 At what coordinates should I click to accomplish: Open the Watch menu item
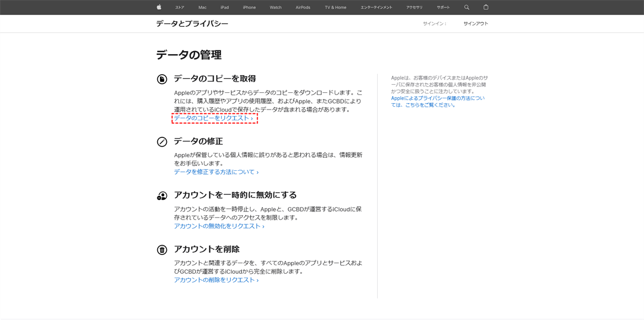click(275, 8)
